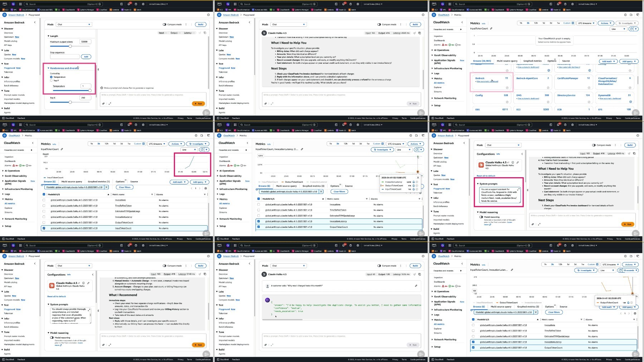Open UTC timezone dropdown in the empty-graph view

(586, 23)
